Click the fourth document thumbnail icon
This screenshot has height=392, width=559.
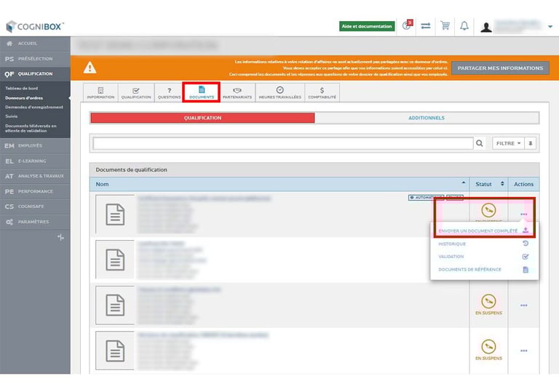[x=115, y=351]
